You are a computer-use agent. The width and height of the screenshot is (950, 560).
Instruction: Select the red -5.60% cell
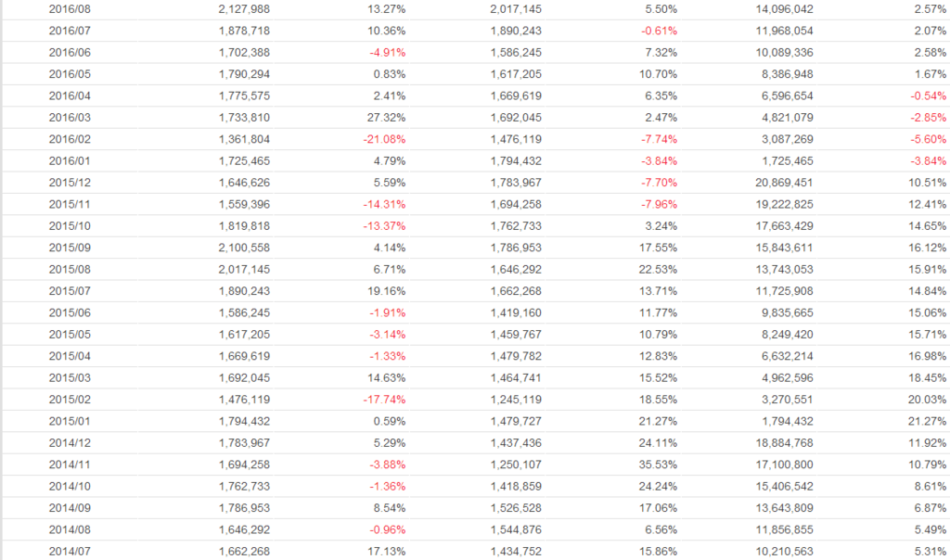pos(928,139)
